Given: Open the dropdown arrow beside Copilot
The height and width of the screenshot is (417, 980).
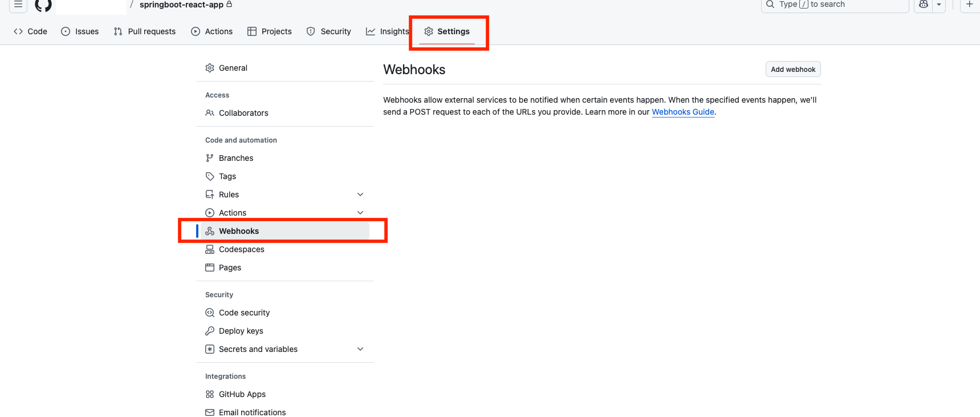Looking at the screenshot, I should [939, 5].
